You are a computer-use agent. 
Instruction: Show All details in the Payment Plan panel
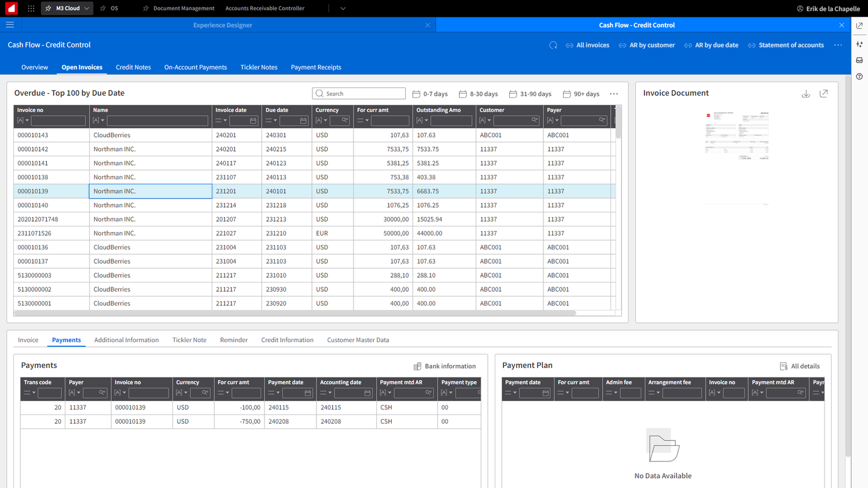point(800,366)
